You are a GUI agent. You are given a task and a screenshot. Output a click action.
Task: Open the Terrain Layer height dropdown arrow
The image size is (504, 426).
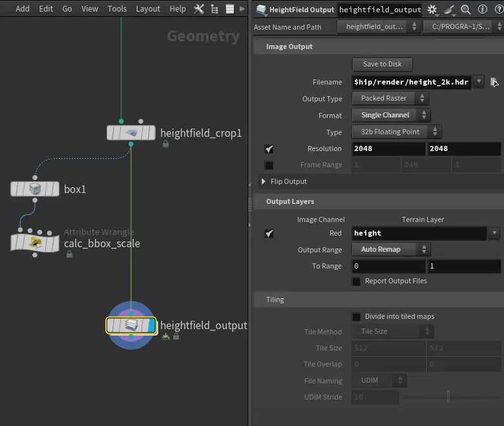tap(494, 232)
